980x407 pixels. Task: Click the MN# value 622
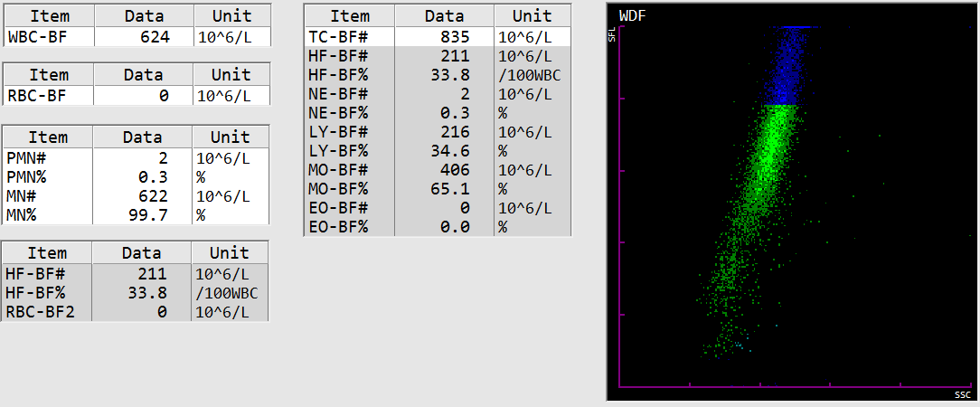pyautogui.click(x=154, y=196)
